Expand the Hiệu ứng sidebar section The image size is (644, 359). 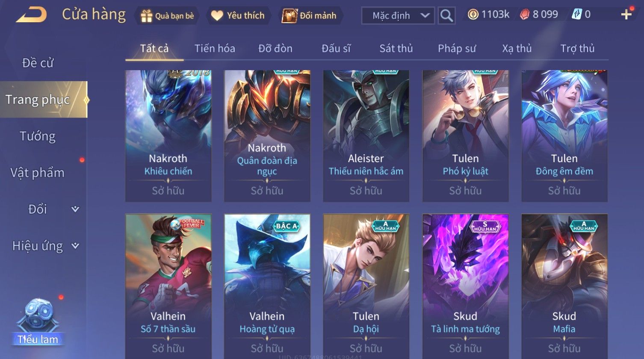[x=75, y=246]
